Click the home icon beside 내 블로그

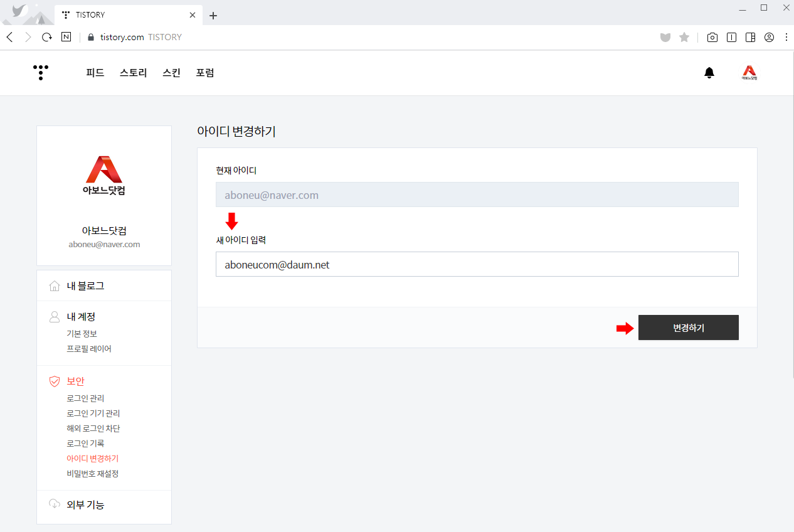coord(55,286)
